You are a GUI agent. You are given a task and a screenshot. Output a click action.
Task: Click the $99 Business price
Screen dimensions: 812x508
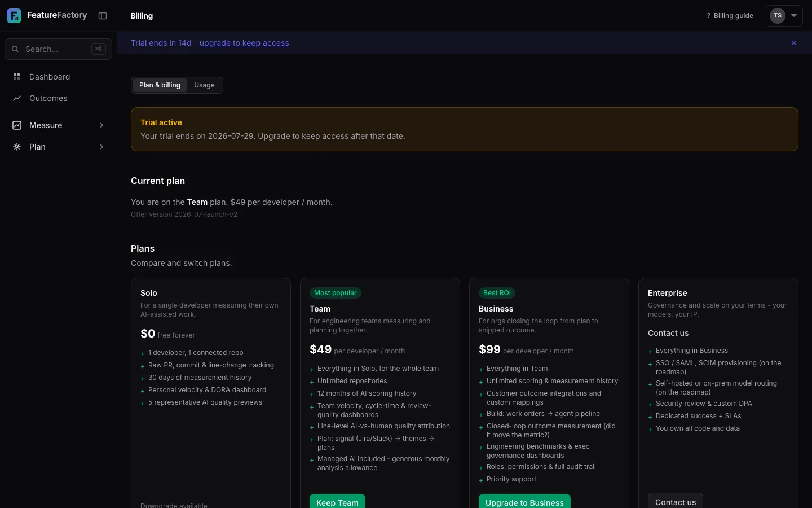click(x=489, y=349)
